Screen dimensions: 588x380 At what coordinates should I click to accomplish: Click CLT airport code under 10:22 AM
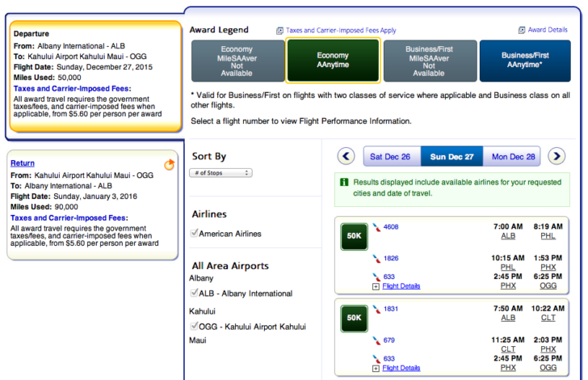point(548,318)
